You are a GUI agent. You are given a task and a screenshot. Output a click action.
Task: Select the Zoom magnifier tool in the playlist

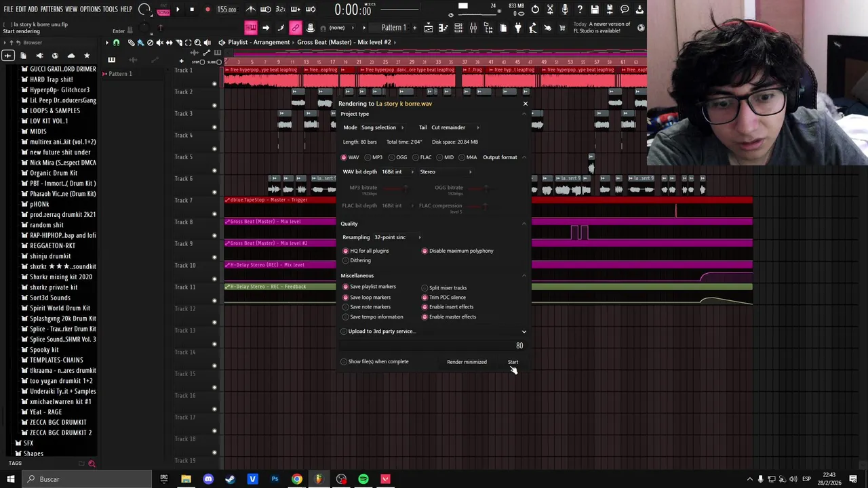(197, 42)
